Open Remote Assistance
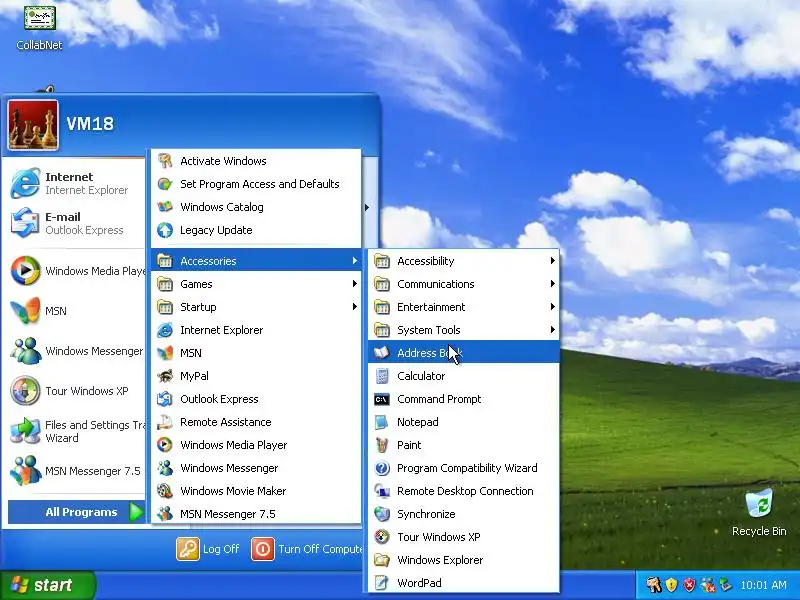The width and height of the screenshot is (800, 600). point(256,422)
